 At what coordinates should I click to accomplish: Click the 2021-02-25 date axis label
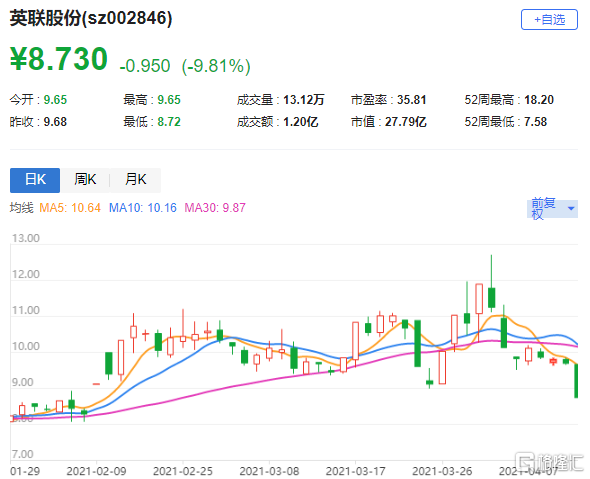tap(183, 471)
